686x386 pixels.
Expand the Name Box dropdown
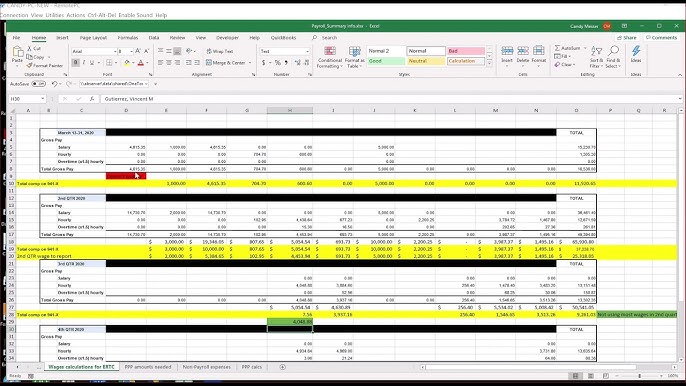pyautogui.click(x=42, y=99)
